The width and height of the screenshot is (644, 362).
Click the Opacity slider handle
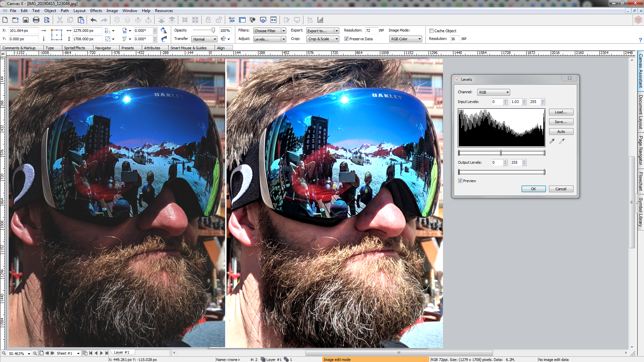tap(213, 31)
